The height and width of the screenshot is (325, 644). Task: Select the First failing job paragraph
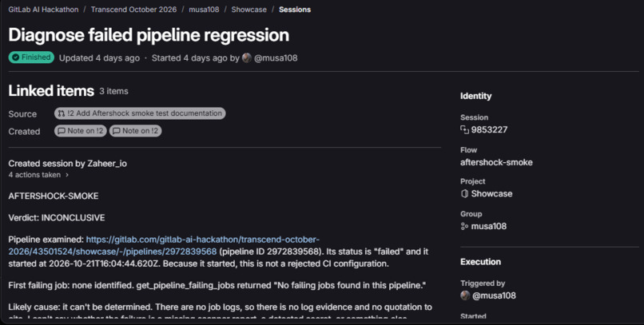point(217,285)
